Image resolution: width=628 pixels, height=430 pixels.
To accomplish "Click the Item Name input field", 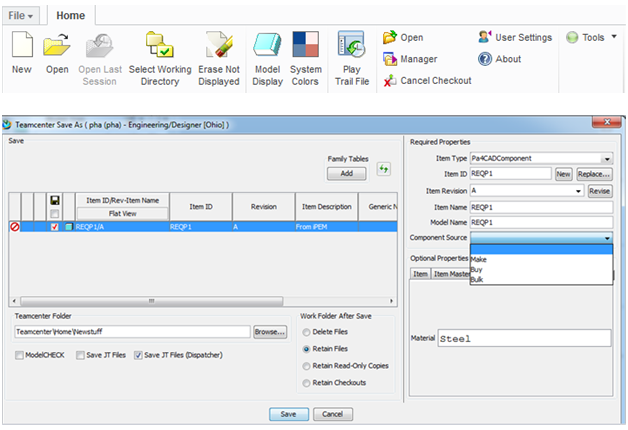I will point(541,207).
